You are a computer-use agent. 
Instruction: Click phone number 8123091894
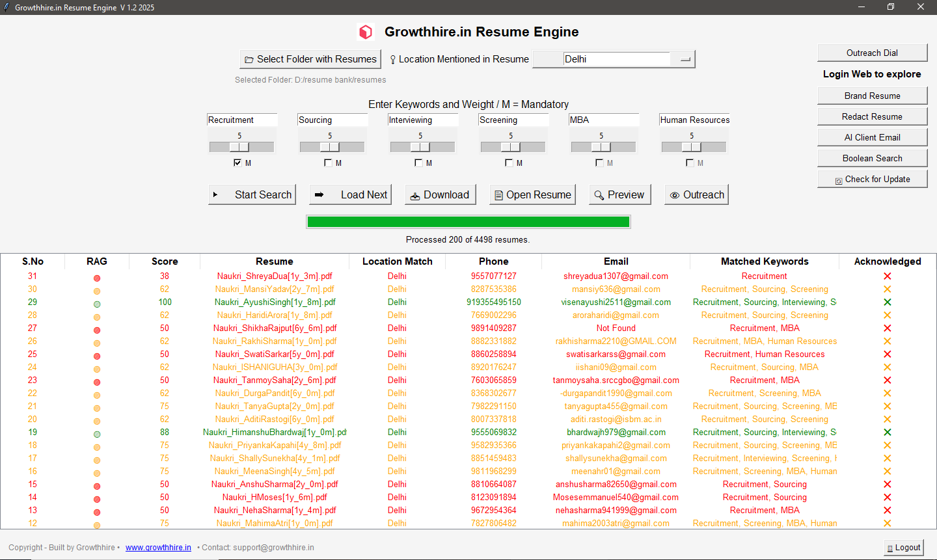click(x=494, y=498)
